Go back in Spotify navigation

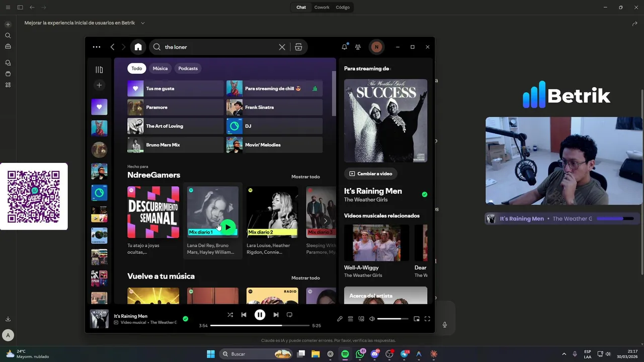coord(112,47)
